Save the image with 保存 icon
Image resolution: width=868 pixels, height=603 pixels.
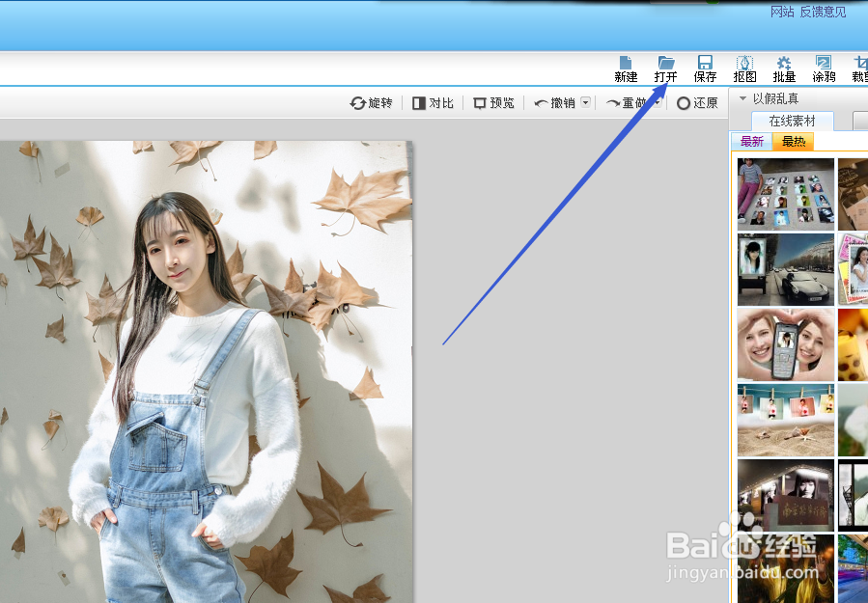[x=705, y=69]
